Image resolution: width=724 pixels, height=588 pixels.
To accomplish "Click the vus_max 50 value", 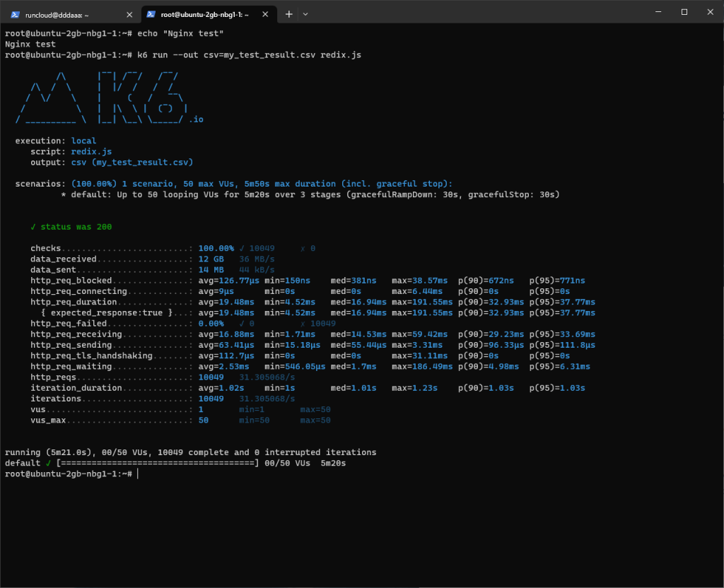I will (204, 421).
